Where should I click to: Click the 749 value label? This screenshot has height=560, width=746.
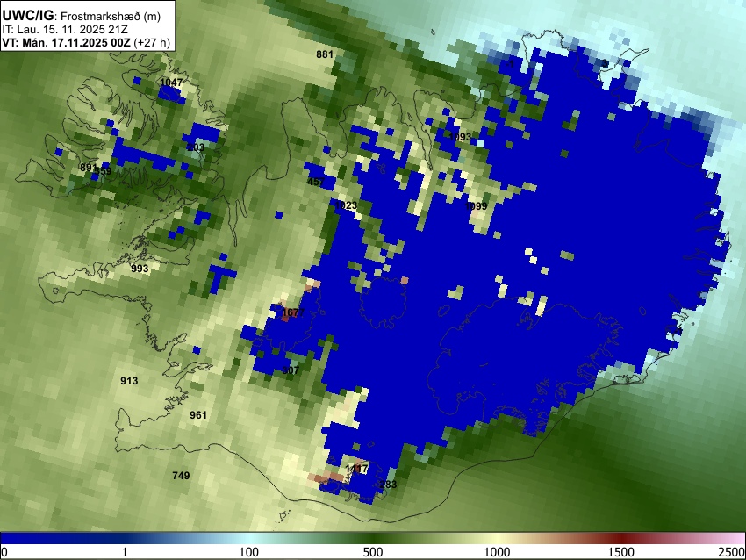pyautogui.click(x=181, y=476)
